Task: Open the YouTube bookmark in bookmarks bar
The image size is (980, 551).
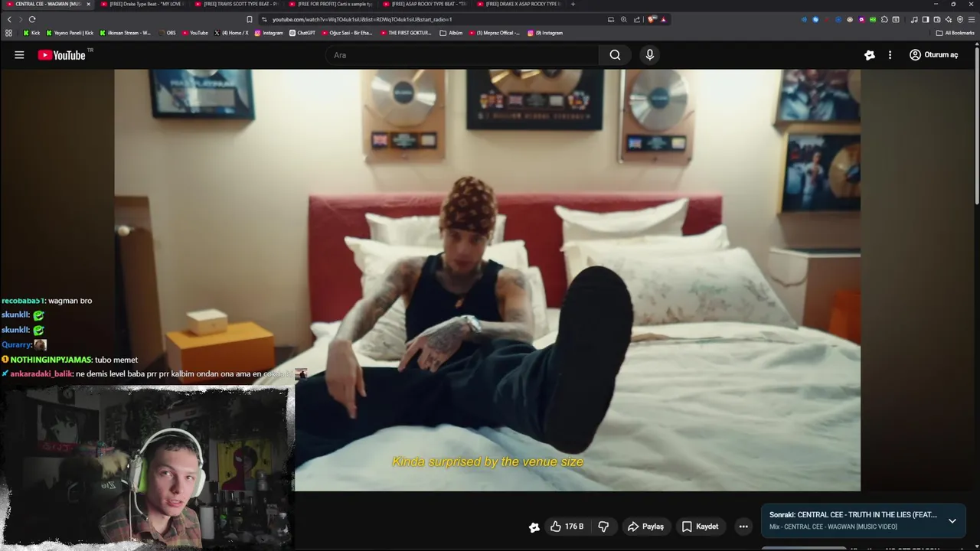Action: 194,33
